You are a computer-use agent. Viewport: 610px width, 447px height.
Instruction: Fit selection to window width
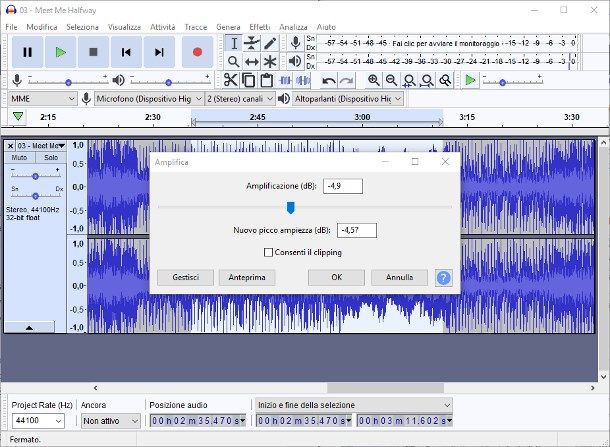click(x=409, y=81)
